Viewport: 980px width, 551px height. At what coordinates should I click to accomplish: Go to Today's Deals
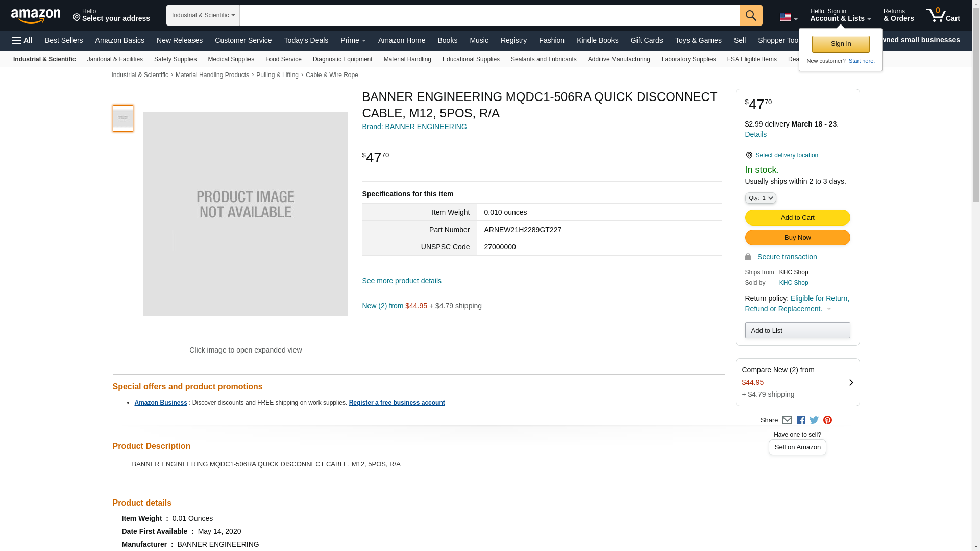(x=306, y=40)
